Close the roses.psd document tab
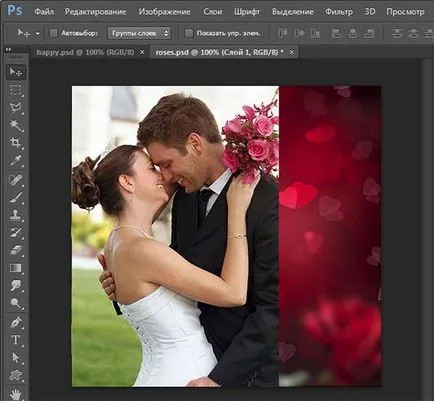Image resolution: width=434 pixels, height=401 pixels. pyautogui.click(x=292, y=52)
